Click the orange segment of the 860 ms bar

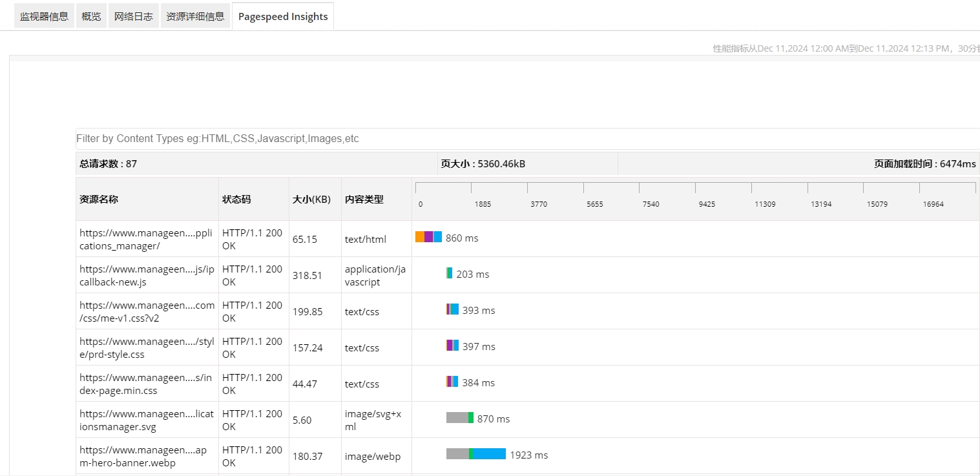pos(419,237)
